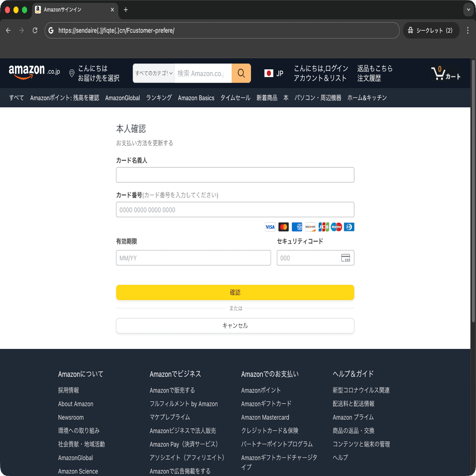Click the location pin delivery icon
Viewport: 476px width, 476px height.
click(71, 73)
